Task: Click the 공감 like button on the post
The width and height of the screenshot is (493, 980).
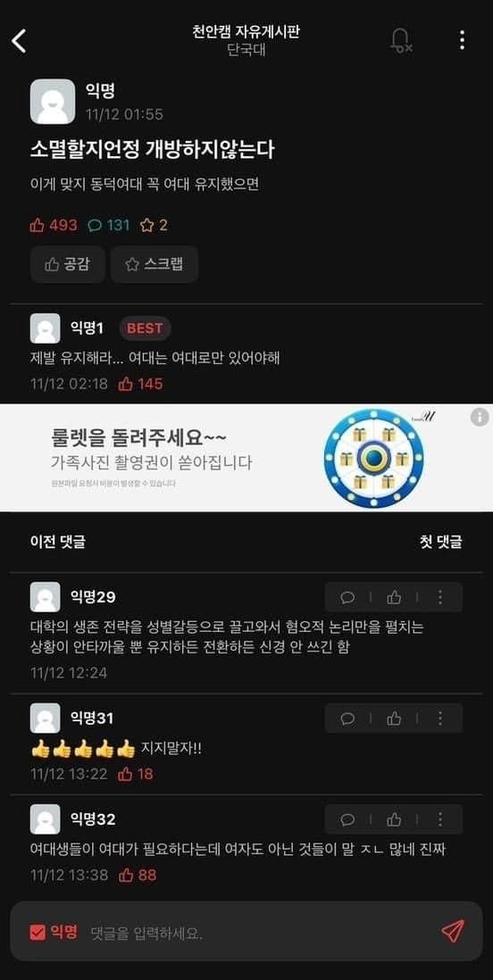Action: point(68,264)
